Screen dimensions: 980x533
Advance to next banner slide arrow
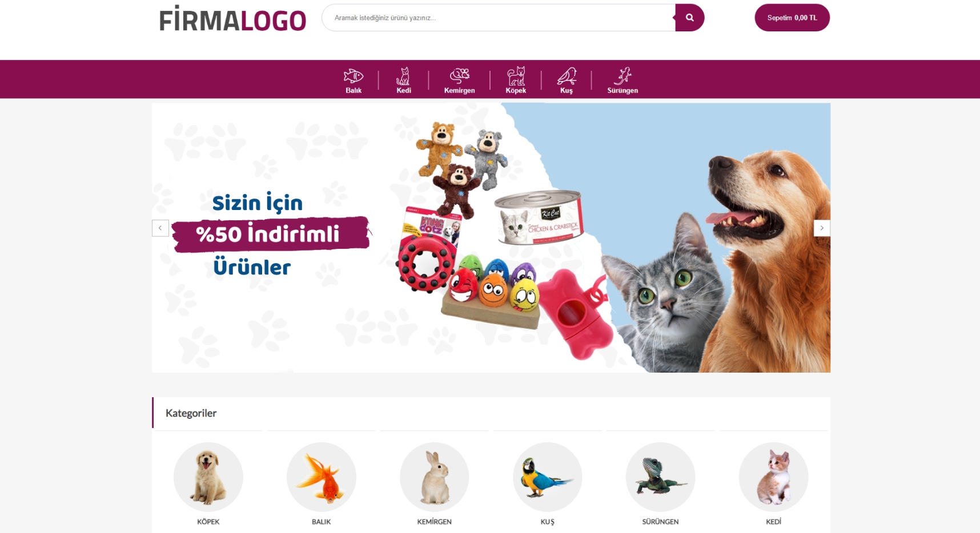tap(822, 228)
